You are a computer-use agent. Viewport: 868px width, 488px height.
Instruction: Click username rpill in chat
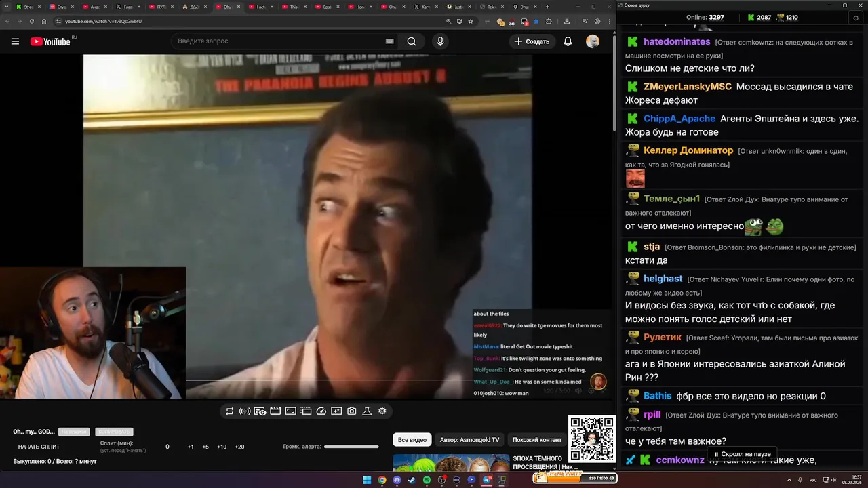[652, 415]
